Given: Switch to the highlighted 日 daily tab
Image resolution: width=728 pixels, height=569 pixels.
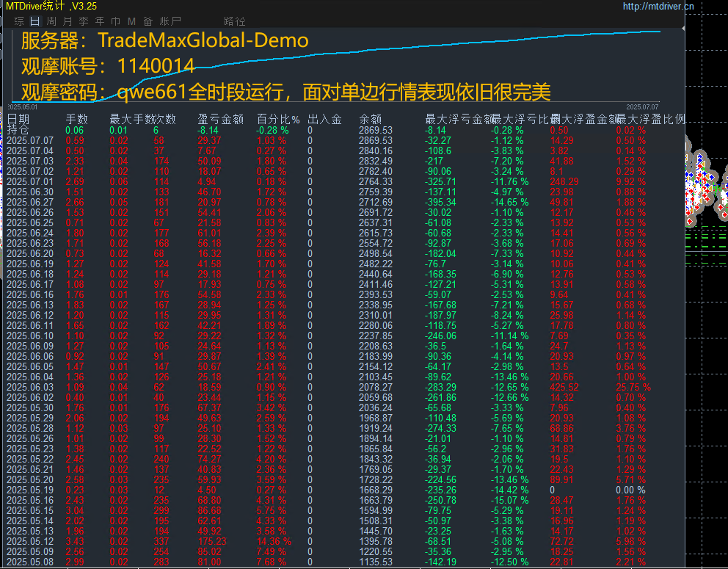Looking at the screenshot, I should (34, 21).
